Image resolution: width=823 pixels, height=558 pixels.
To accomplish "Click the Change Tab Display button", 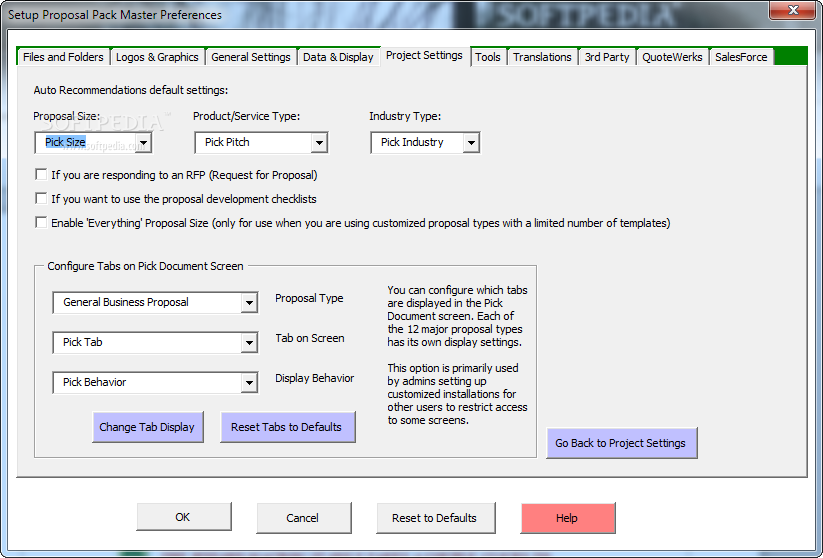I will (147, 427).
